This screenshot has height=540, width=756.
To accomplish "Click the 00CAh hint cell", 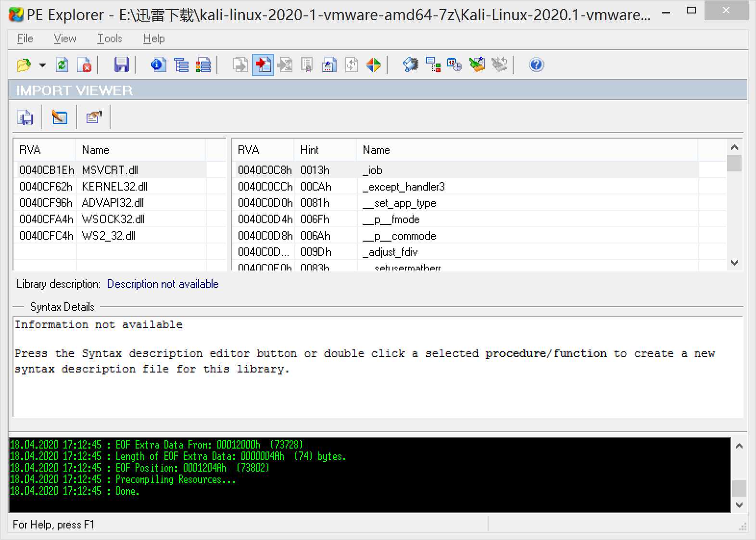I will pyautogui.click(x=316, y=186).
